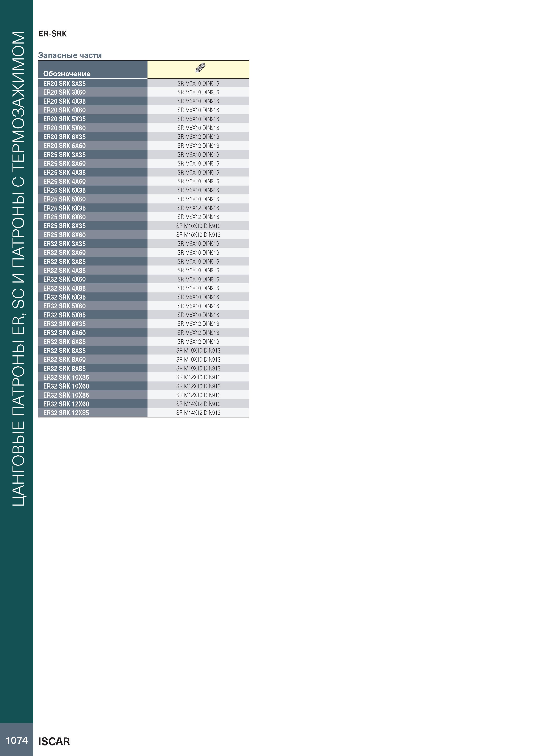534x756 pixels.
Task: Select the ER32 SRK 3X85 designation
Action: [64, 261]
